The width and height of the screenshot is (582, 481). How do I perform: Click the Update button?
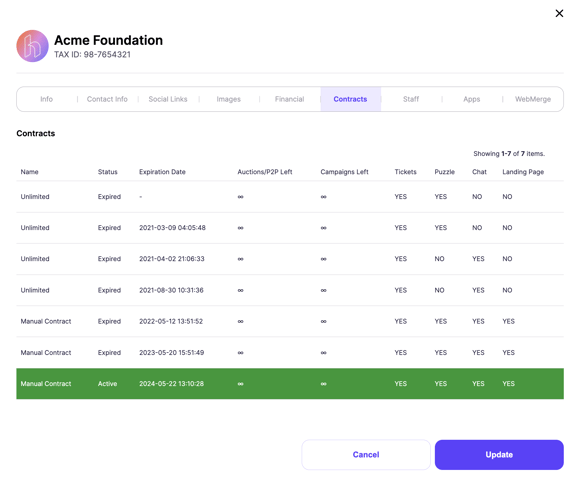click(x=499, y=455)
